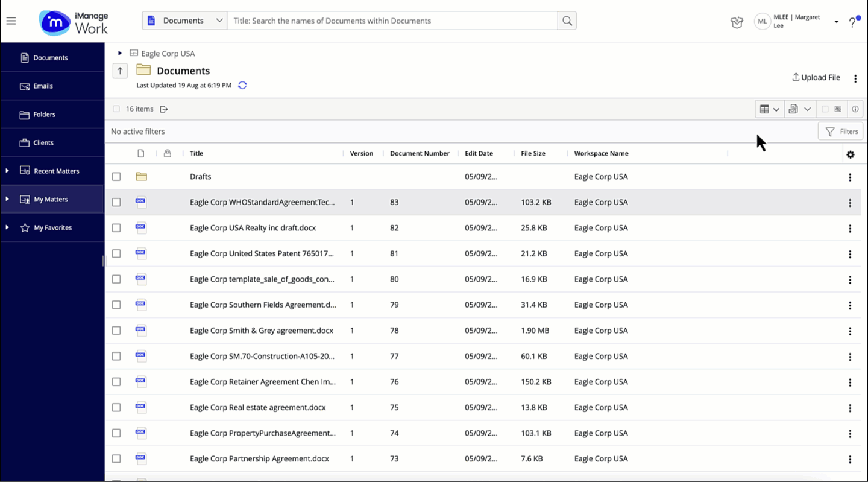Viewport: 868px width, 482px height.
Task: Click the refresh icon next to Last Updated
Action: (x=242, y=85)
